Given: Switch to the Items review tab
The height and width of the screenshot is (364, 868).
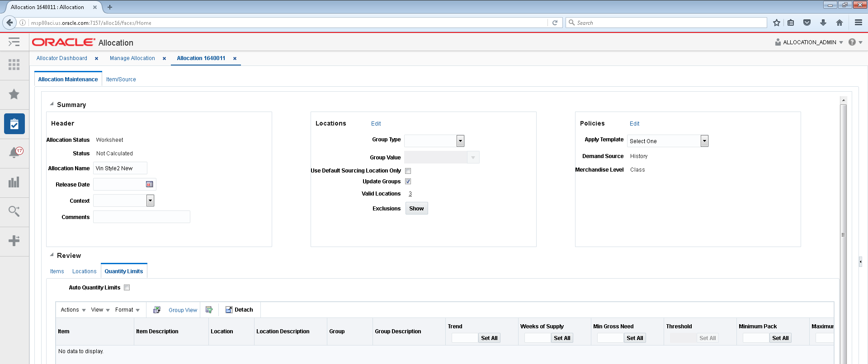Looking at the screenshot, I should click(57, 271).
